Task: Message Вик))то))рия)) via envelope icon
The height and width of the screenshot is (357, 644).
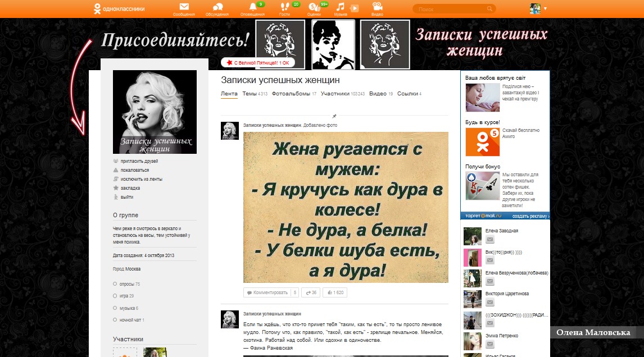Action: 489,260
